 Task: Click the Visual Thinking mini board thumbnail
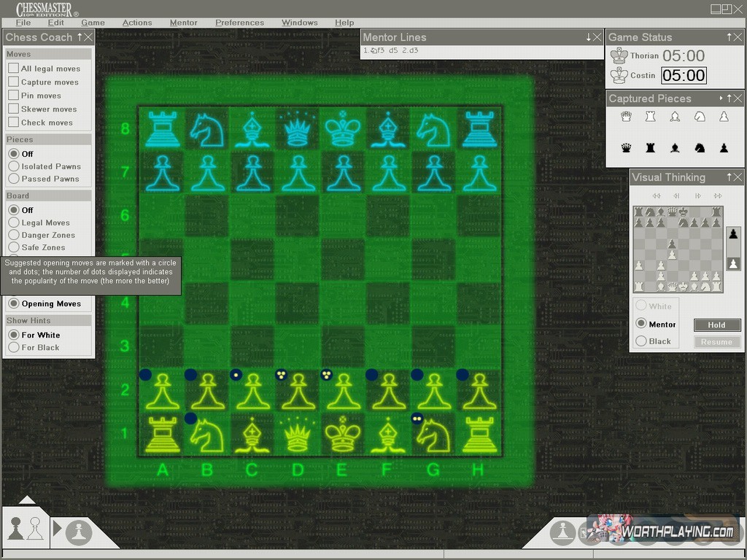[x=678, y=249]
